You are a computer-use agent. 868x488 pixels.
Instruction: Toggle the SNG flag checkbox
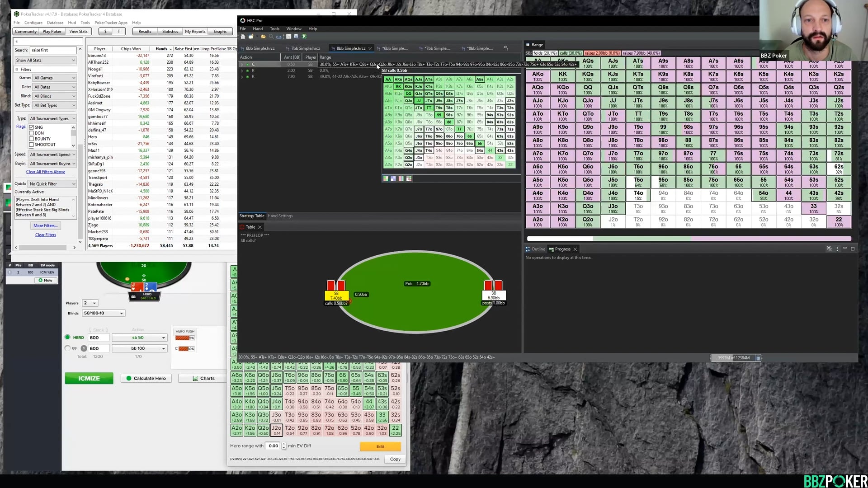[x=32, y=127]
